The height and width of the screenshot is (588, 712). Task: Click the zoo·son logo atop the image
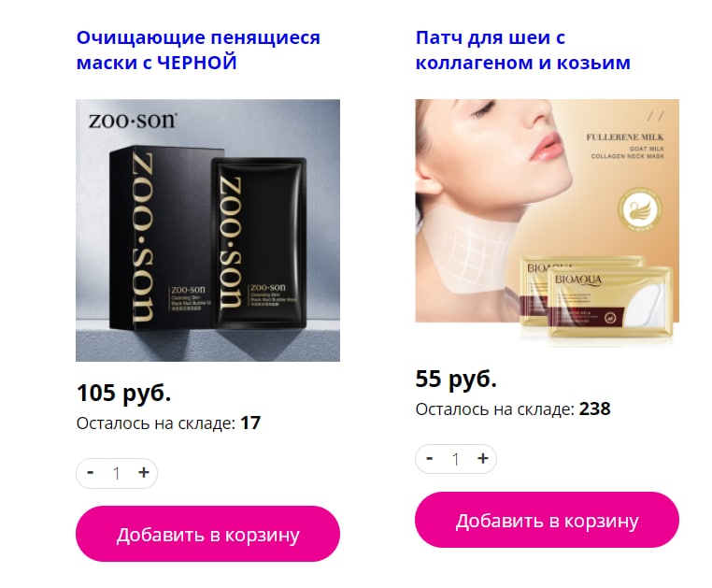(x=132, y=121)
